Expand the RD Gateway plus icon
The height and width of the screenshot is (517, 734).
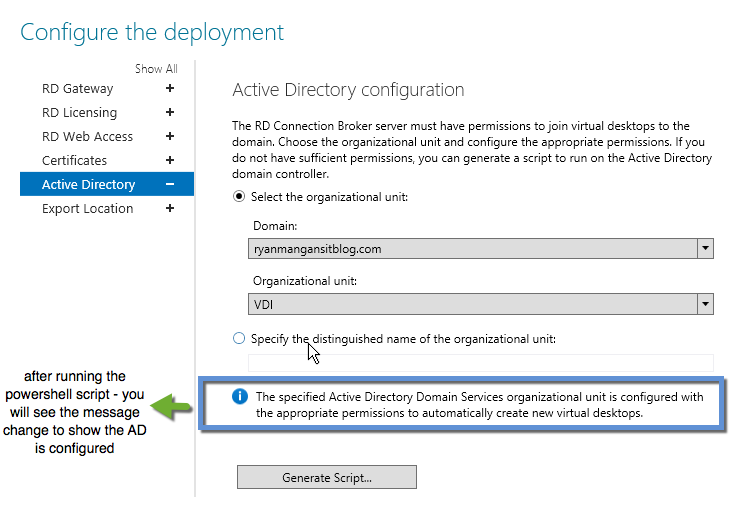point(170,88)
